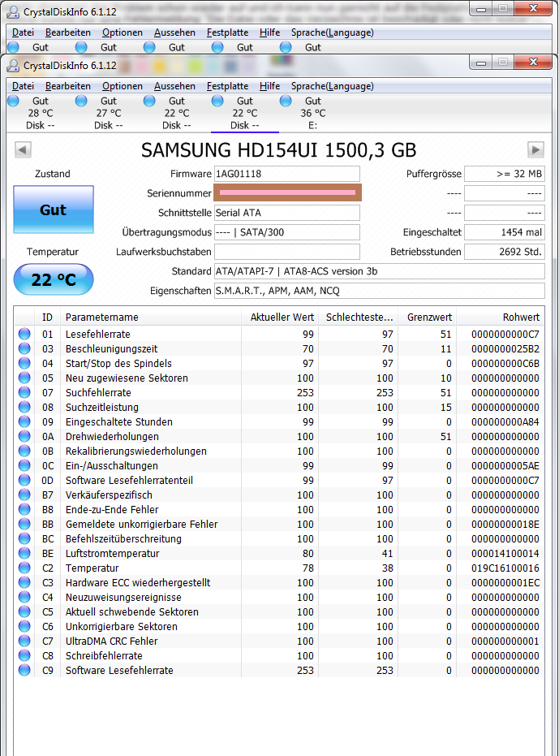The height and width of the screenshot is (756, 559).
Task: Select the 36 °C disk tab labeled E:
Action: [x=312, y=114]
